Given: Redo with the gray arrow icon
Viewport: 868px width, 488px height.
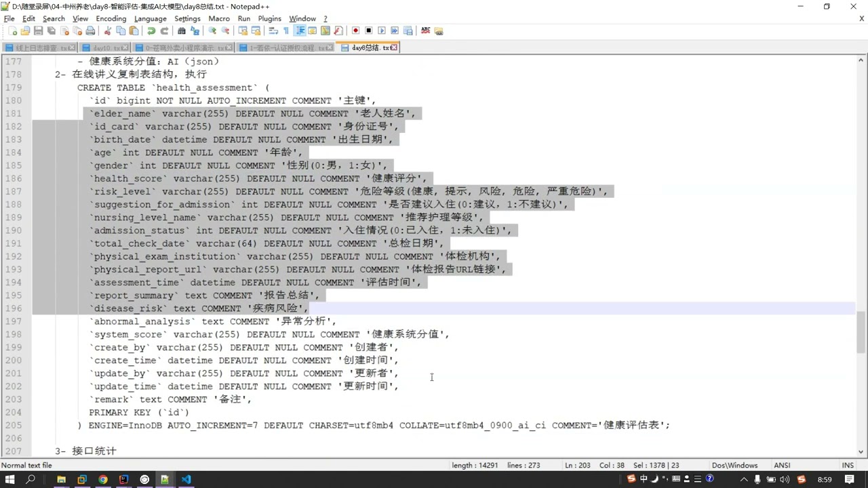Looking at the screenshot, I should tap(164, 31).
